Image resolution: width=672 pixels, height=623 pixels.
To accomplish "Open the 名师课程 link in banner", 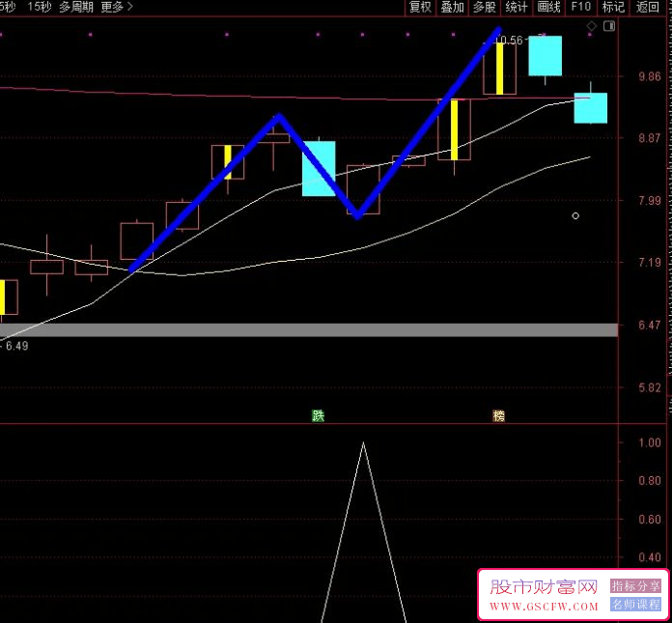I will click(x=636, y=604).
